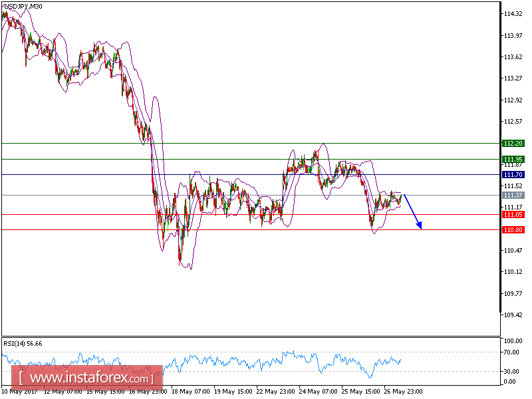This screenshot has height=399, width=532.
Task: Select the green 111.95 price level tag
Action: tap(512, 159)
